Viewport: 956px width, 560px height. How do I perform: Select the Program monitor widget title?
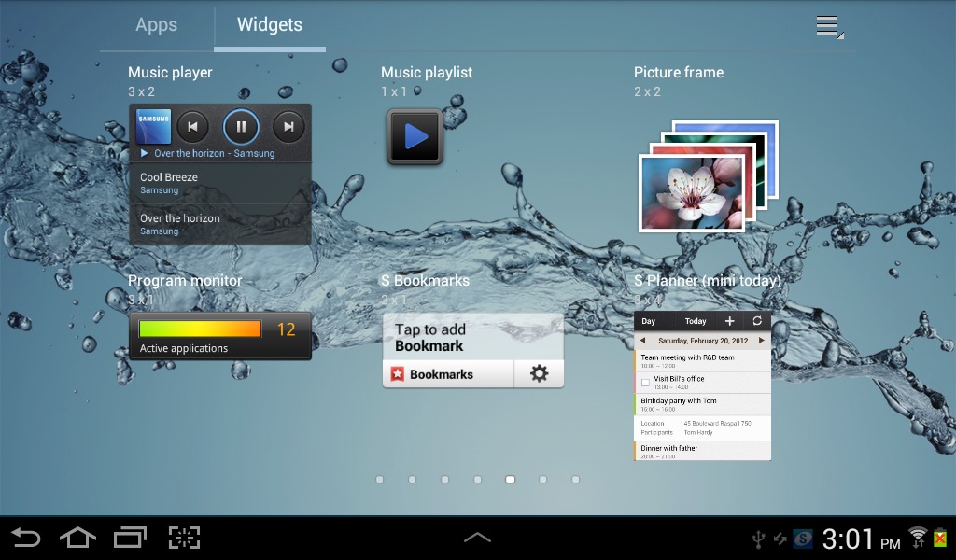click(185, 280)
